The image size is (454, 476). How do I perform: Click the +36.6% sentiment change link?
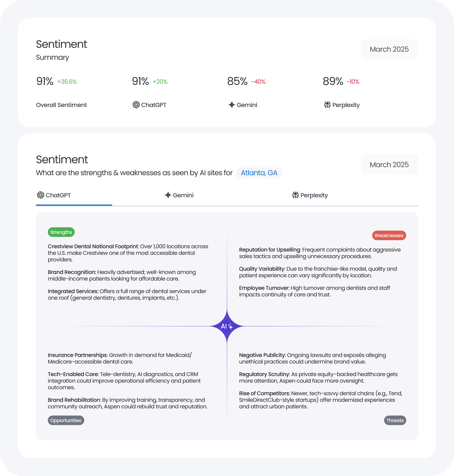click(x=67, y=81)
